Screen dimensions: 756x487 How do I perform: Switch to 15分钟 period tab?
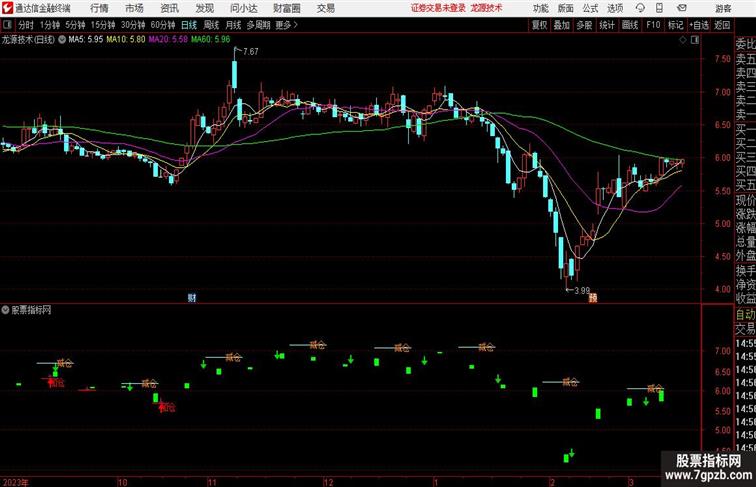click(103, 25)
